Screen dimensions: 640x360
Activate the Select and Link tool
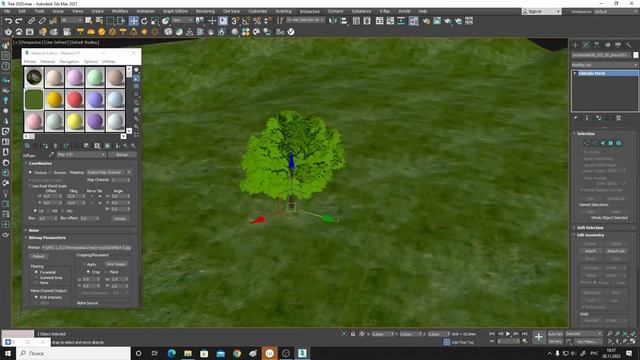click(31, 20)
